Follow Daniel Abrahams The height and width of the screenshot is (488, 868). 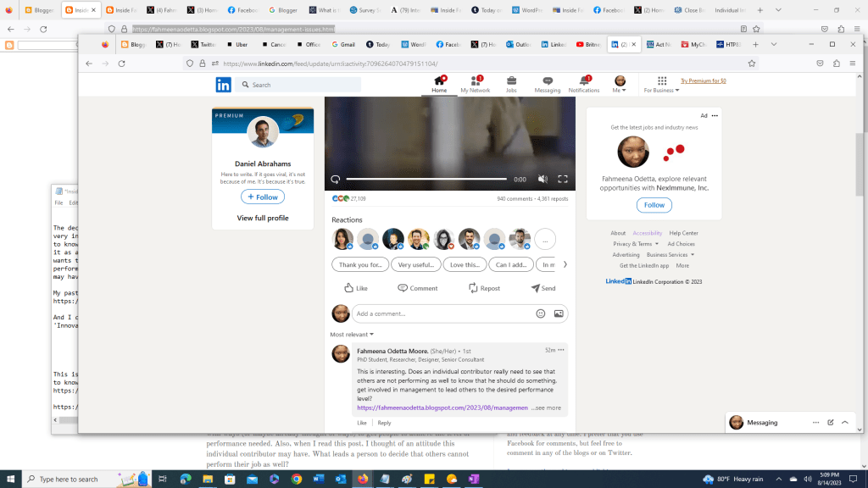(263, 197)
